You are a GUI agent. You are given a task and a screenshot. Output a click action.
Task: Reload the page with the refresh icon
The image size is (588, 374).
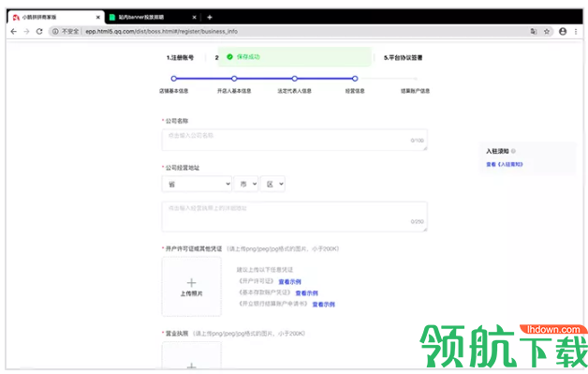tap(39, 32)
